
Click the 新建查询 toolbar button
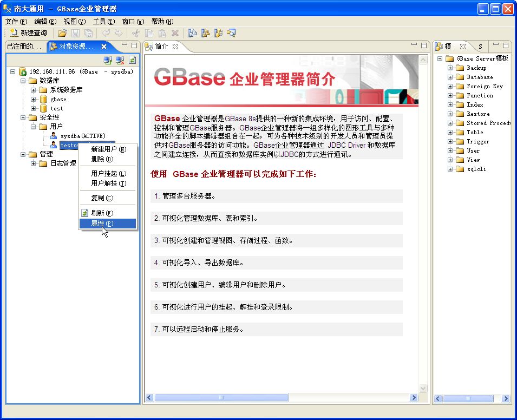pos(28,33)
